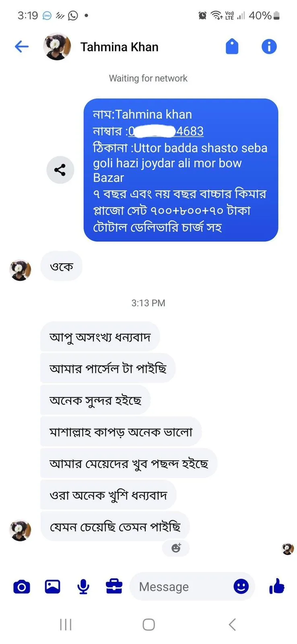Tap the মাশাল্লাহ কাপড় অনেক ভালো message
Viewport: 297px width, 644px height.
(121, 432)
